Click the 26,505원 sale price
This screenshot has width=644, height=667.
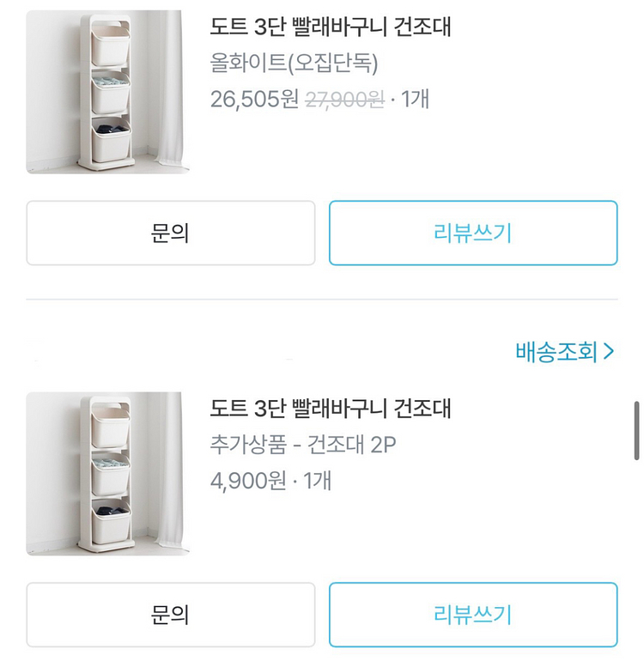254,100
